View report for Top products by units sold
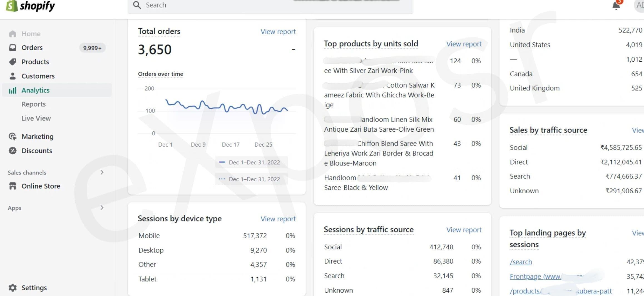 pyautogui.click(x=464, y=44)
